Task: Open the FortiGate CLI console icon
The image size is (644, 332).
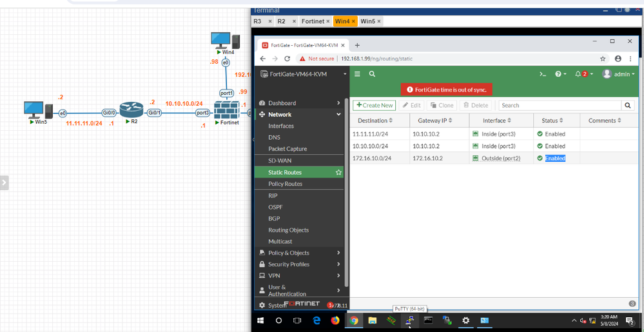Action: pos(543,74)
